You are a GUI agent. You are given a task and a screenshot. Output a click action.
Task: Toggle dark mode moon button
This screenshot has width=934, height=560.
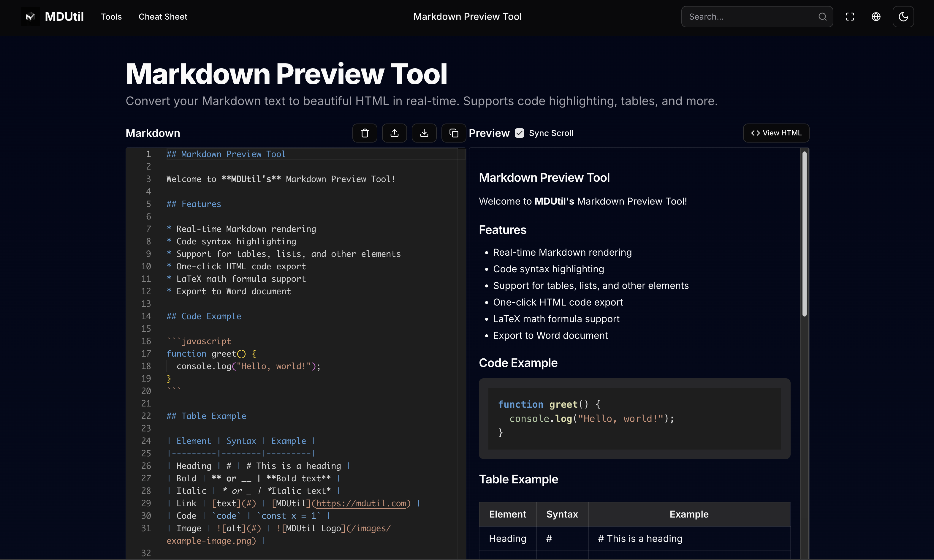click(x=903, y=17)
